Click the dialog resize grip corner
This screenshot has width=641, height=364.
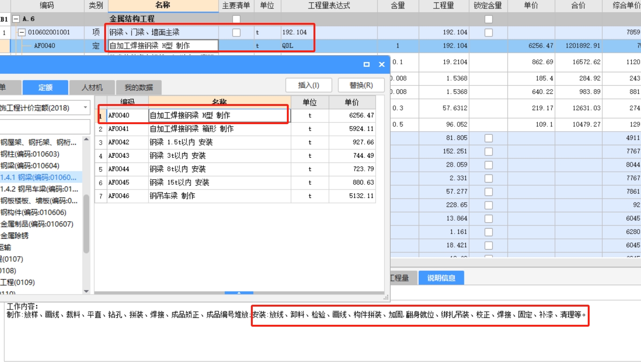click(386, 297)
